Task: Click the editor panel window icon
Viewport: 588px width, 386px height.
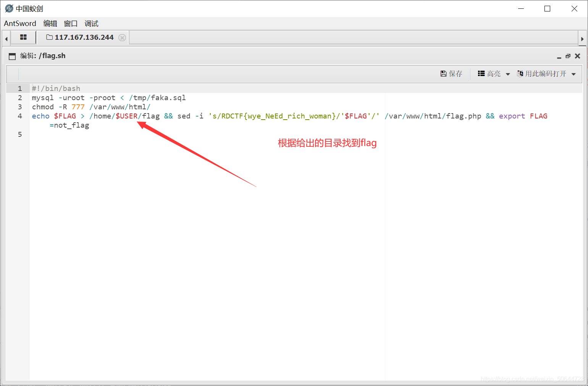Action: click(12, 56)
